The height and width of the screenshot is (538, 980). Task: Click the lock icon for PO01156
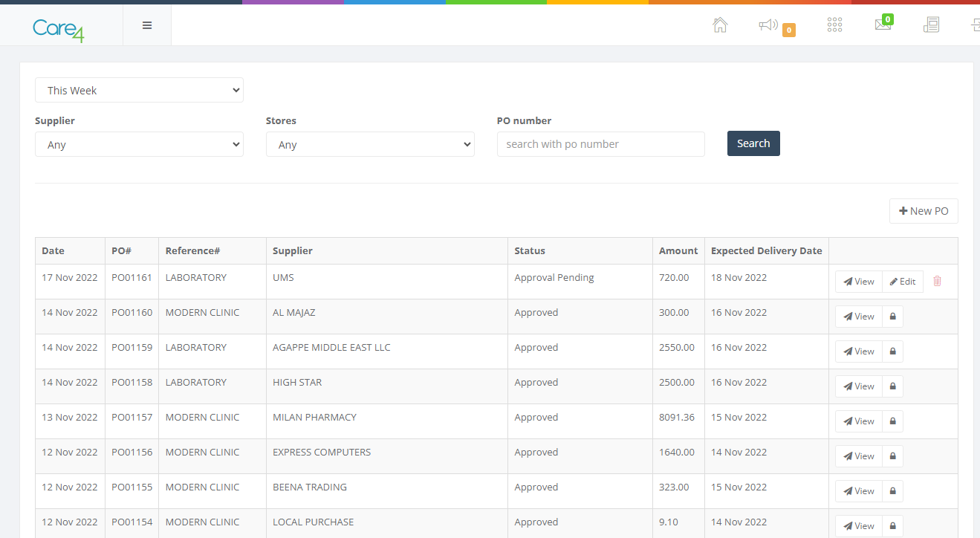pyautogui.click(x=892, y=456)
